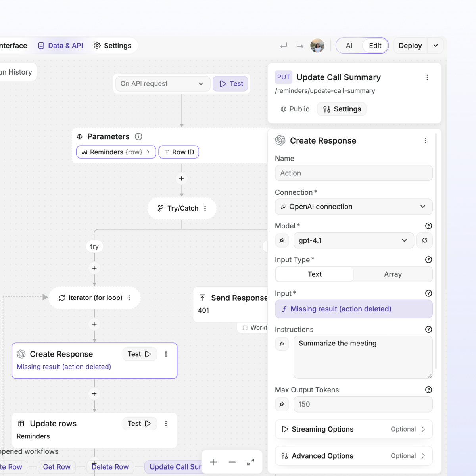Open the Try/Catch node options menu
Viewport: 476px width, 476px height.
click(205, 208)
